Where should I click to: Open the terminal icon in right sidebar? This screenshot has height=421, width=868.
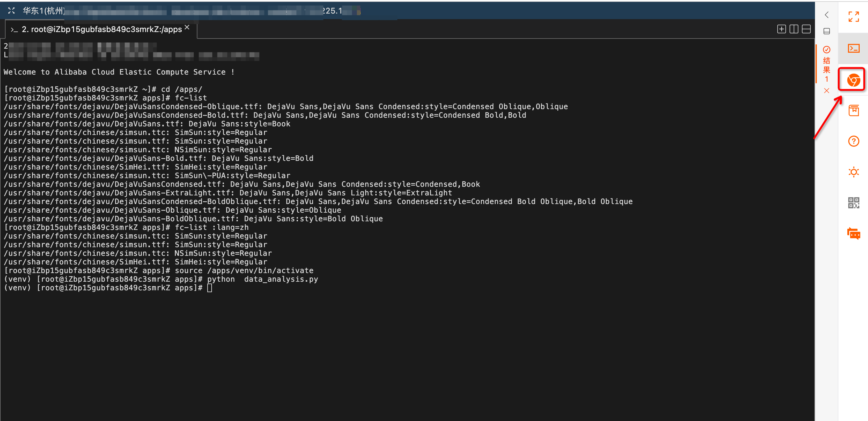pyautogui.click(x=853, y=48)
